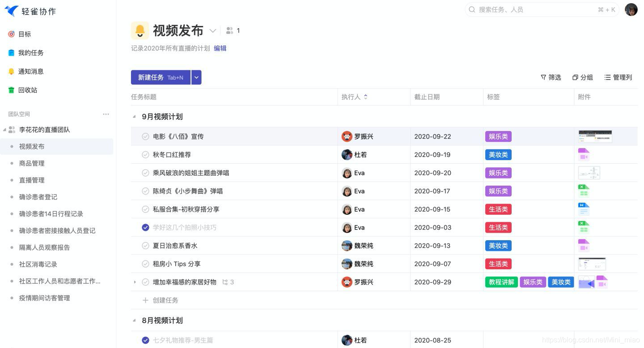Mark 夏日治愈系香水 as done
The image size is (644, 348).
(145, 245)
